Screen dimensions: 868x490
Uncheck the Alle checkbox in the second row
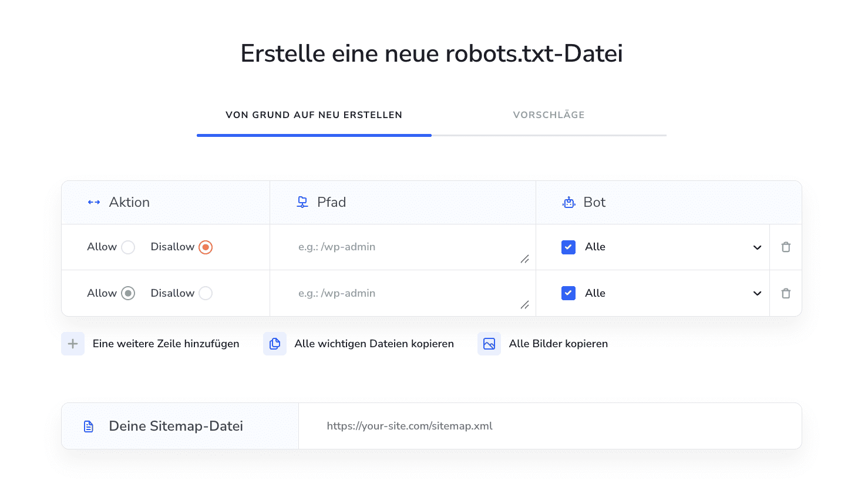(x=568, y=293)
